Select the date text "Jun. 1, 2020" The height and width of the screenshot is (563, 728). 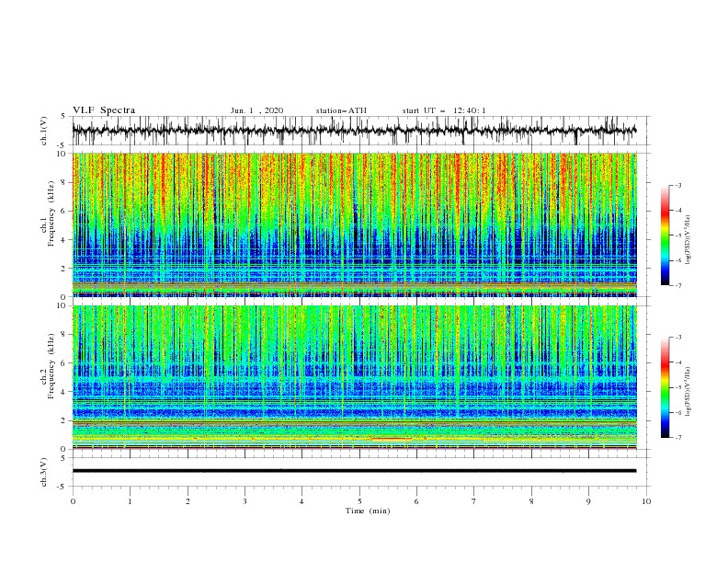tap(256, 110)
